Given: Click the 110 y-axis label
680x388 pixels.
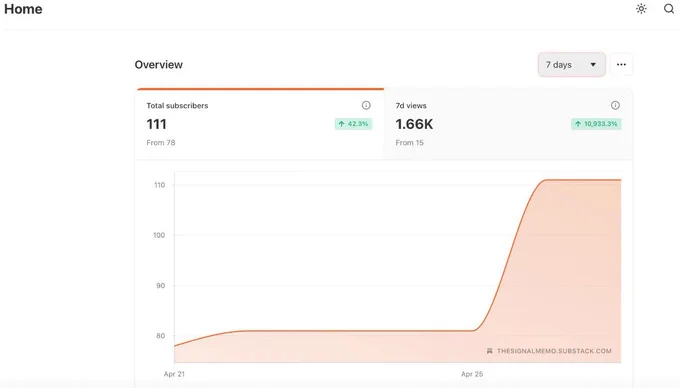Looking at the screenshot, I should (x=160, y=185).
